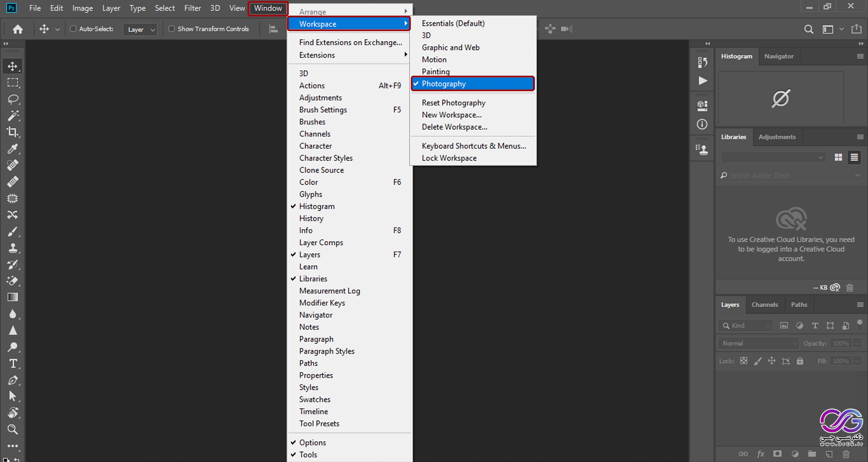Viewport: 868px width, 462px height.
Task: Enable Show Transform Controls checkbox
Action: point(171,29)
